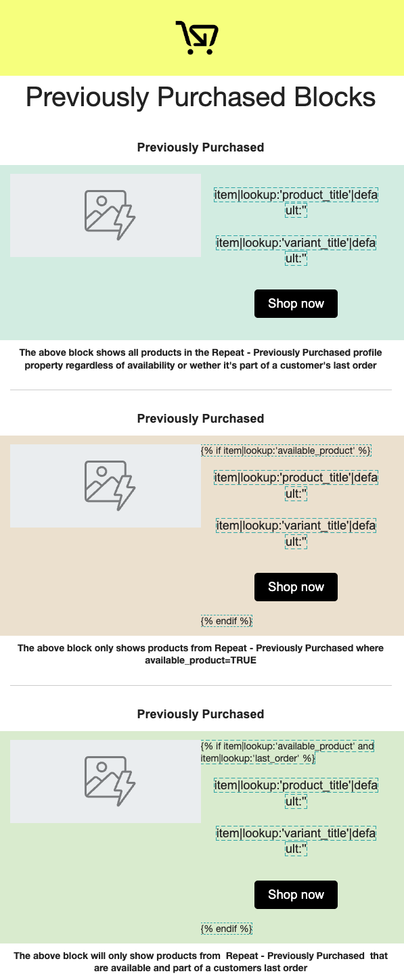Click the first product_title lookup tag
Screen dimensions: 404x980
click(296, 202)
